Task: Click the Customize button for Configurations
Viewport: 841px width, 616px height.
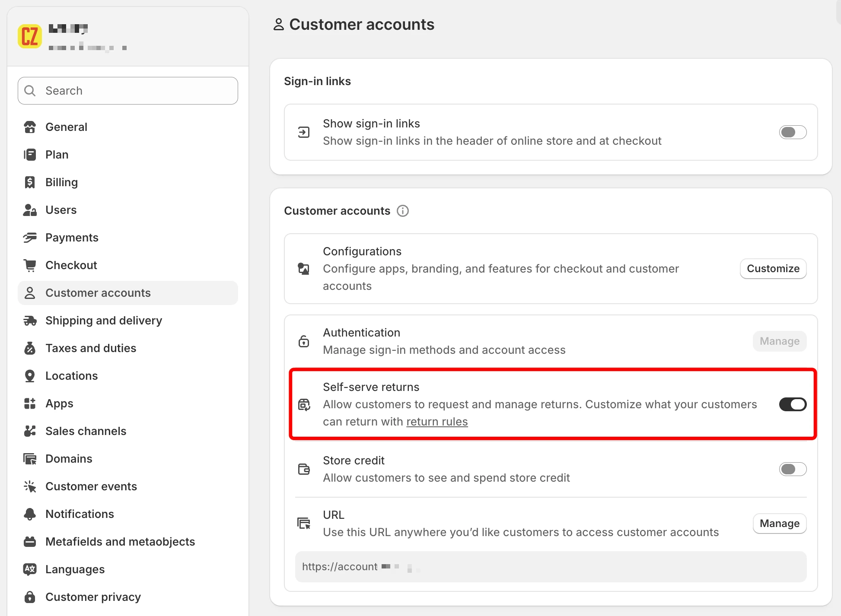Action: pyautogui.click(x=773, y=269)
